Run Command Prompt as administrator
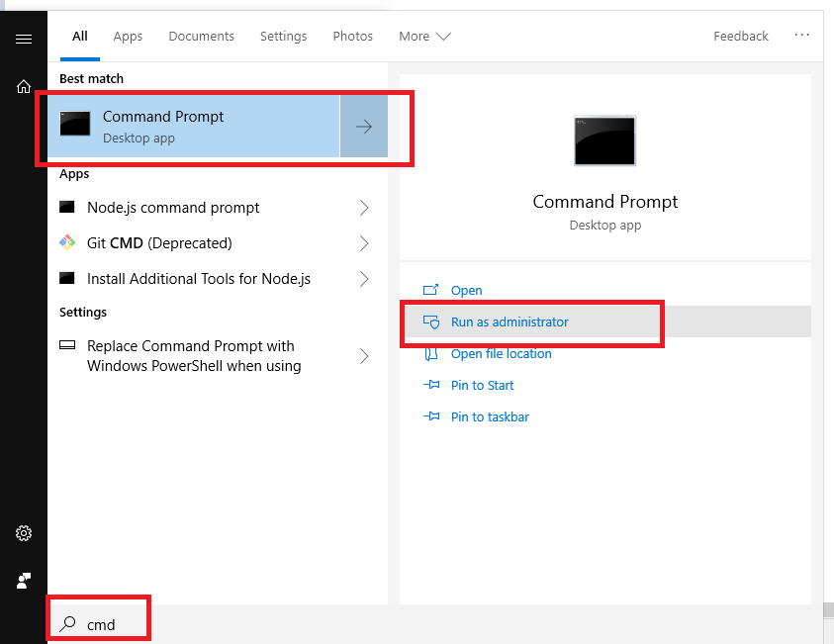The width and height of the screenshot is (834, 644). [510, 322]
